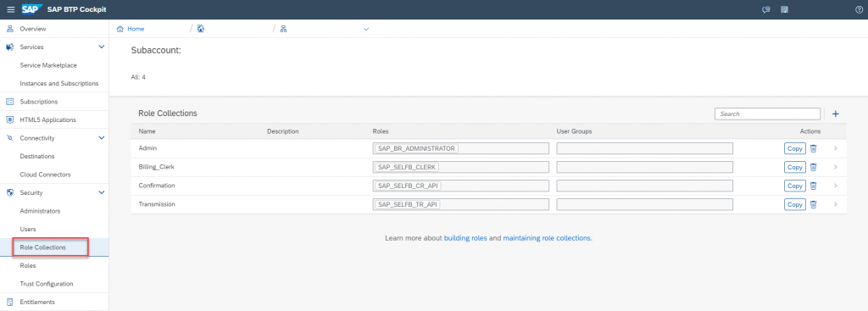Open the feedback icon in header
The height and width of the screenshot is (311, 868).
(766, 10)
